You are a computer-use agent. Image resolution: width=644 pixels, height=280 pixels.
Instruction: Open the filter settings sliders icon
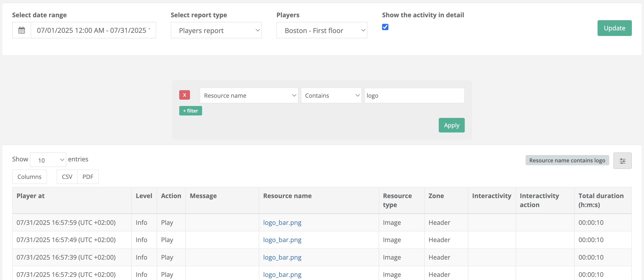[x=622, y=161]
